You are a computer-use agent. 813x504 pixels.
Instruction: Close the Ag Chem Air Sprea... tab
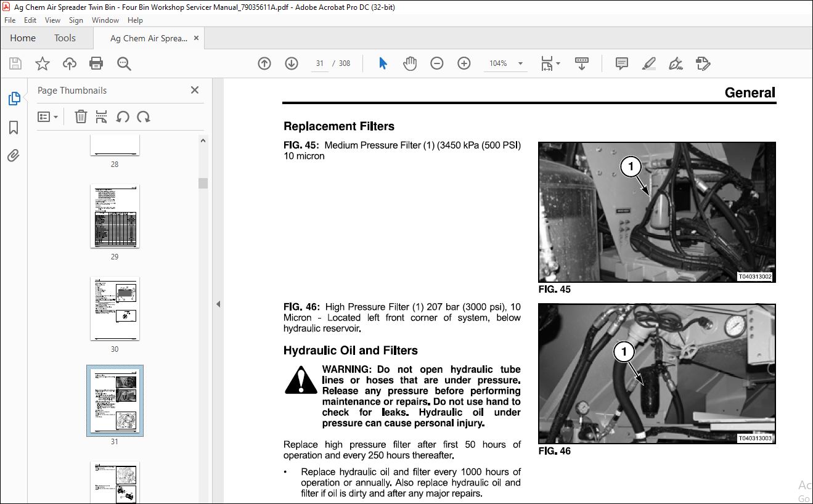click(x=197, y=38)
